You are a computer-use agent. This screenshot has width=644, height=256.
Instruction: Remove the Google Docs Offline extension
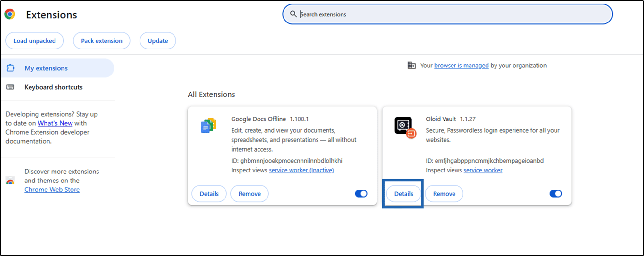[250, 194]
